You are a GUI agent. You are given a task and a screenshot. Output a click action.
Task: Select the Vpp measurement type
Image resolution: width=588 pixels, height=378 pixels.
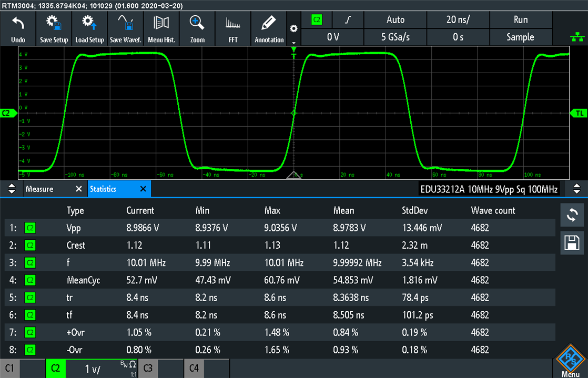pyautogui.click(x=74, y=228)
